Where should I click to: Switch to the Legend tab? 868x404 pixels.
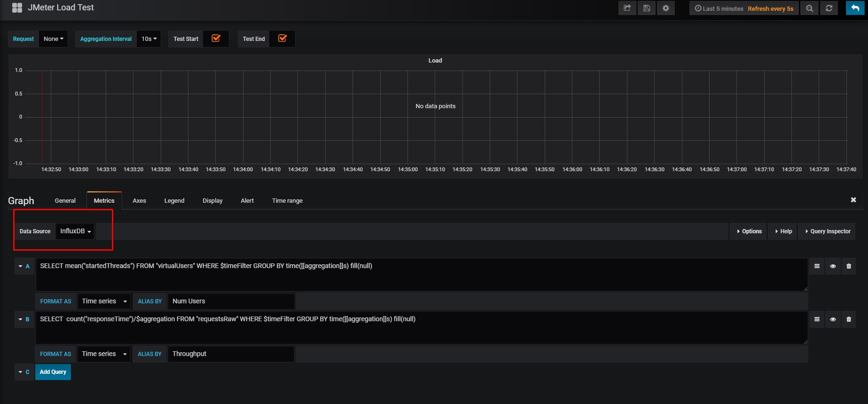tap(174, 200)
